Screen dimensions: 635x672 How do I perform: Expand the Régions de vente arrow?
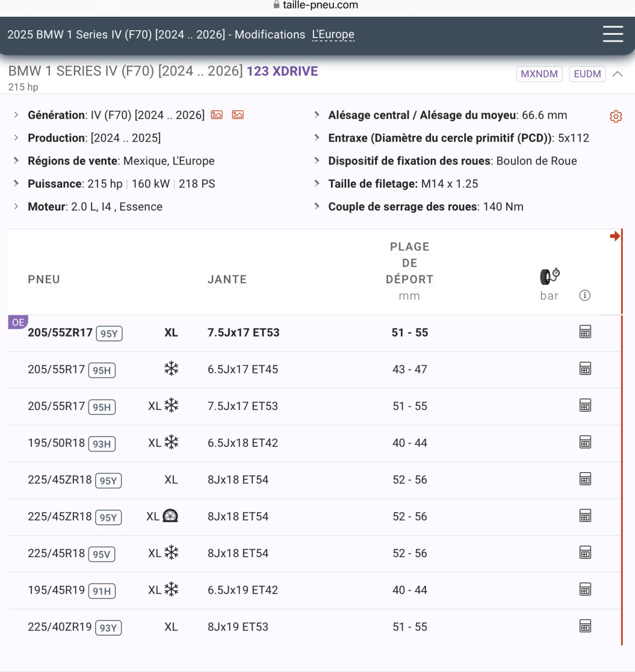click(16, 161)
